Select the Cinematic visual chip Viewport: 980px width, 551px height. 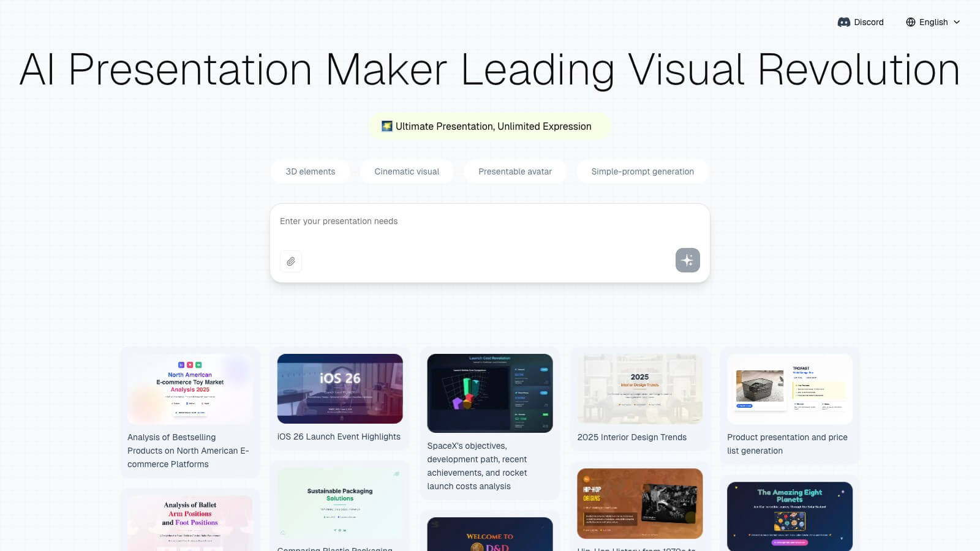[407, 171]
